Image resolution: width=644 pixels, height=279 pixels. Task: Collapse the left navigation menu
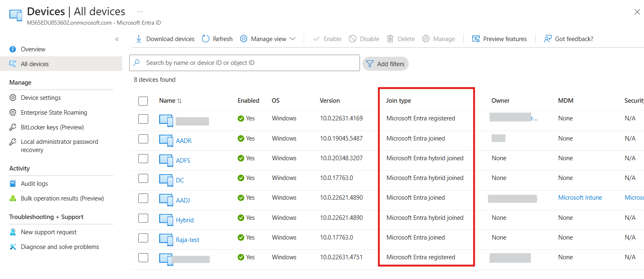coord(117,39)
